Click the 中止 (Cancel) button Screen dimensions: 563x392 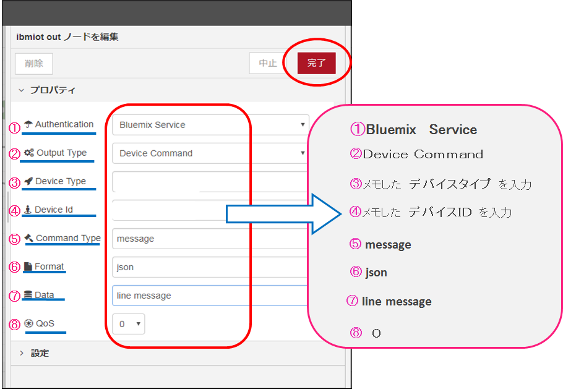[268, 63]
